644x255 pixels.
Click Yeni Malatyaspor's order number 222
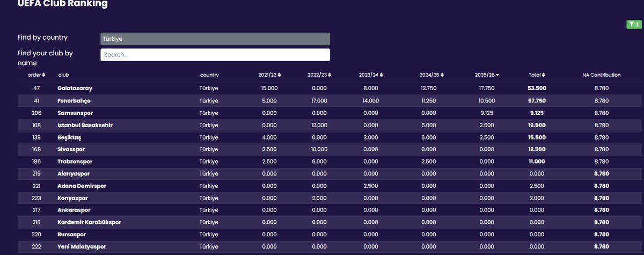coord(36,247)
